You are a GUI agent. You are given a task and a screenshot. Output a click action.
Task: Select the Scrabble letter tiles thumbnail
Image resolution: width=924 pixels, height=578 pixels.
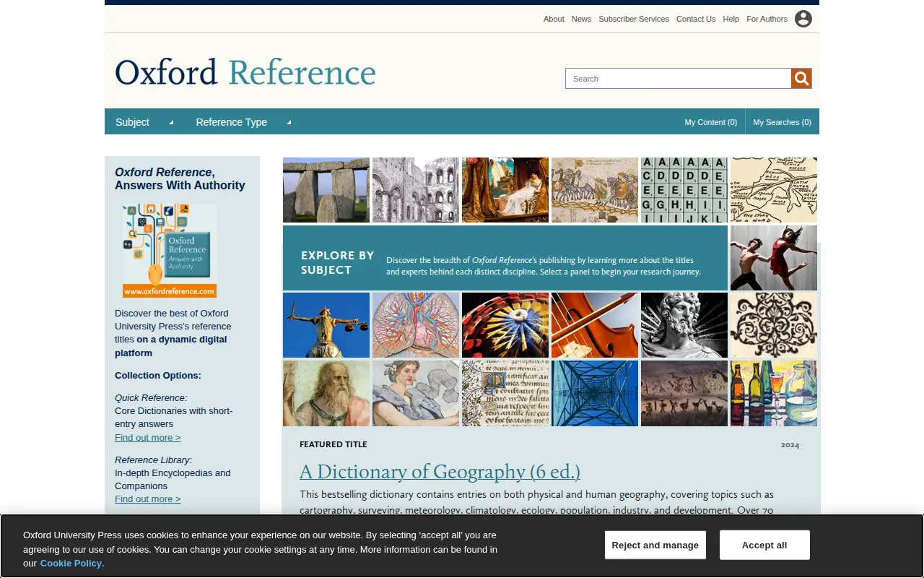(x=684, y=190)
